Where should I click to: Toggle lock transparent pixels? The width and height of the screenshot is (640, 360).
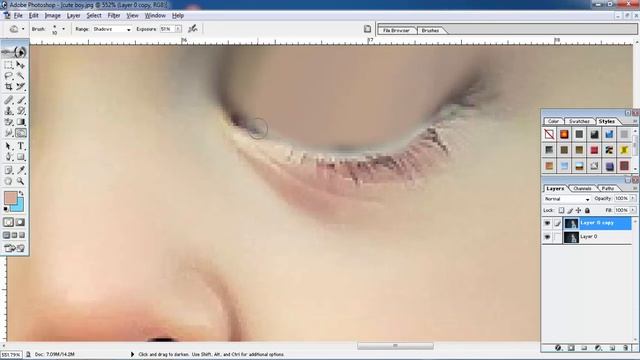tap(562, 211)
